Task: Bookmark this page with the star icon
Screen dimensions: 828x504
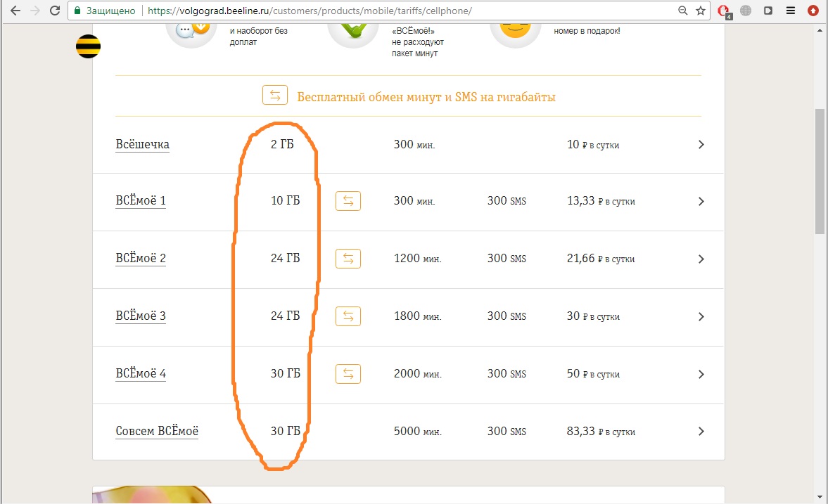Action: click(x=701, y=11)
